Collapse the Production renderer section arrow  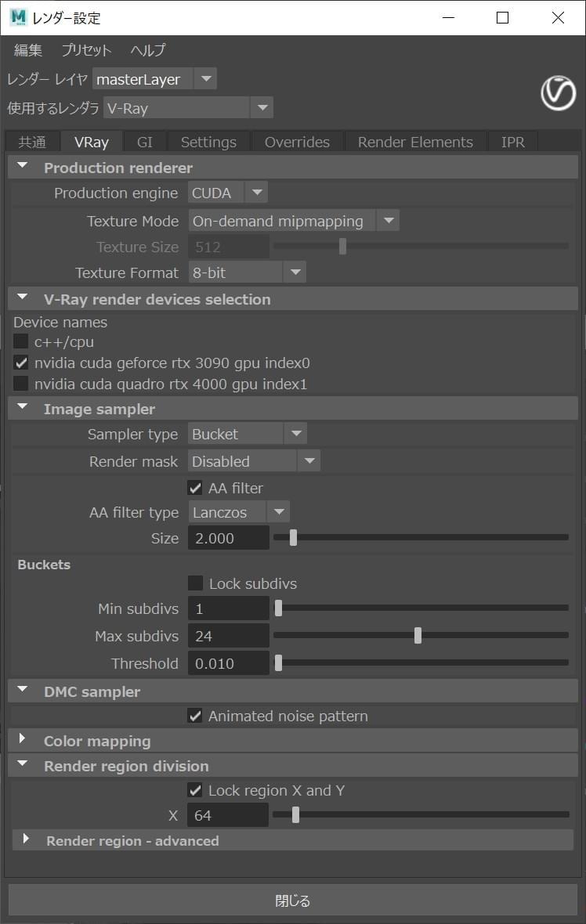[x=23, y=166]
